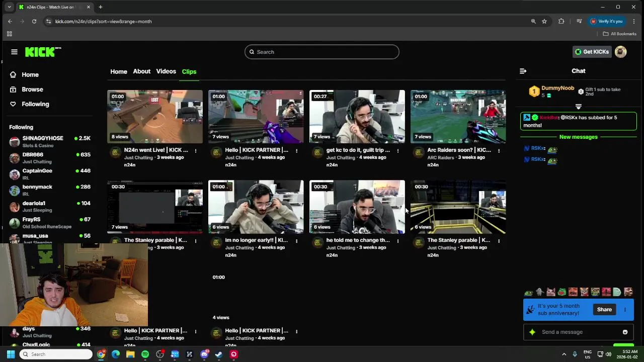Switch to the Videos tab

[x=166, y=71]
